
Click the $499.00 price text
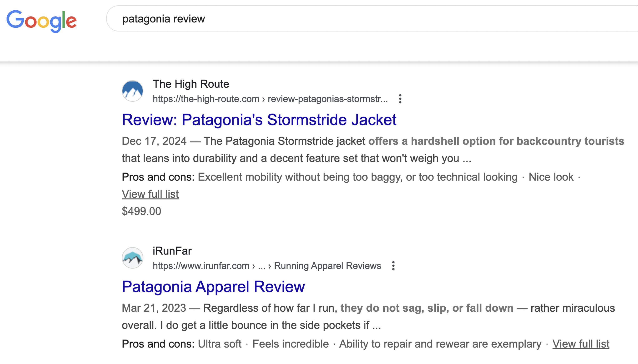pyautogui.click(x=141, y=211)
